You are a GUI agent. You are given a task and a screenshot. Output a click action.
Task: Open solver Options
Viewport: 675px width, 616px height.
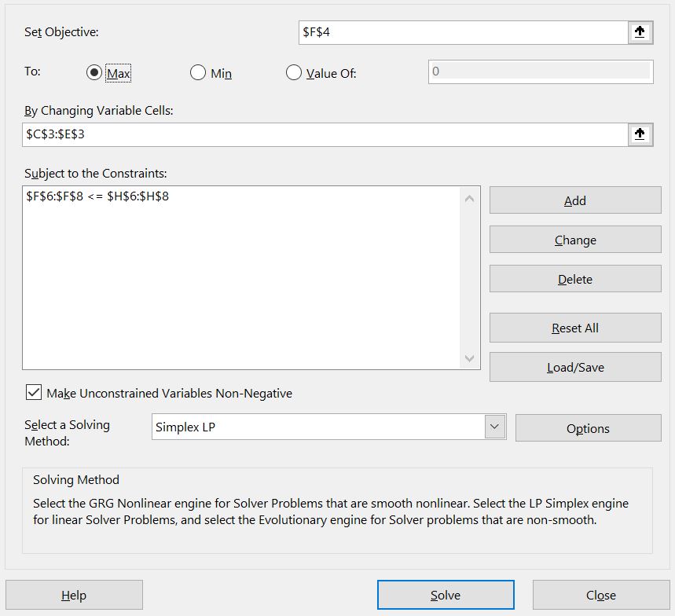tap(587, 428)
